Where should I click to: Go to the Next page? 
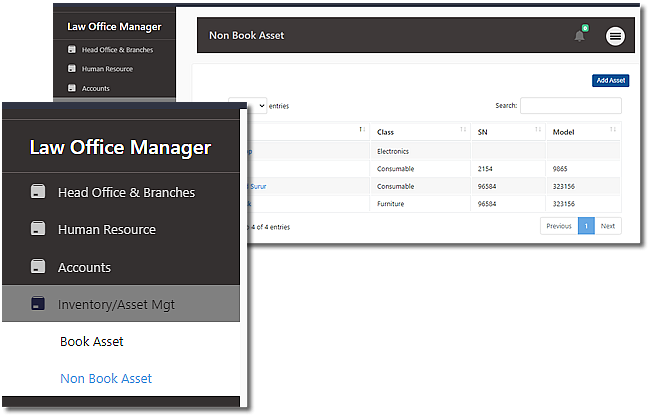[x=608, y=226]
